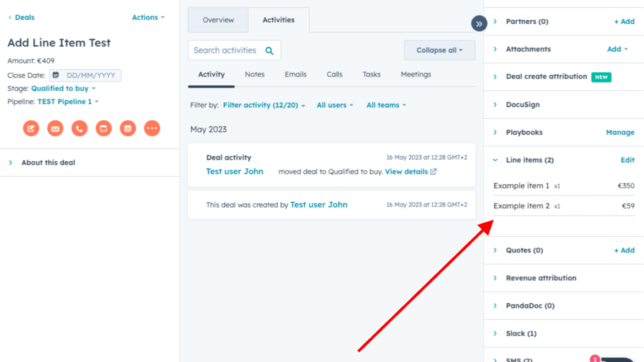This screenshot has width=644, height=362.
Task: Click Edit next to Line items
Action: point(627,160)
